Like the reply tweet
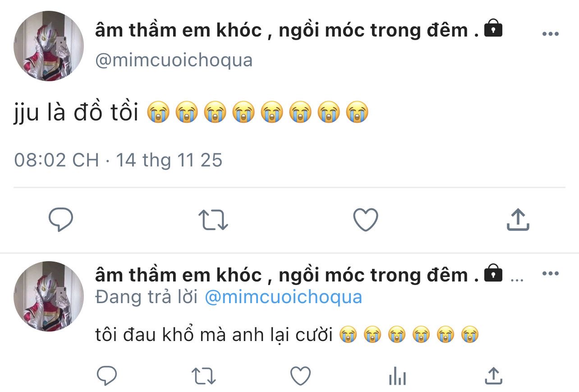 pyautogui.click(x=300, y=376)
